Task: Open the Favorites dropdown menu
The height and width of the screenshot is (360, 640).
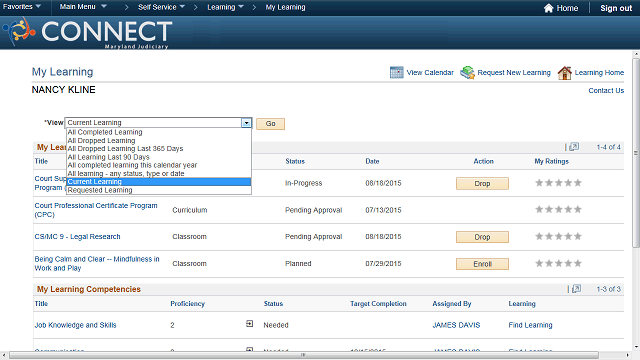Action: [x=22, y=7]
